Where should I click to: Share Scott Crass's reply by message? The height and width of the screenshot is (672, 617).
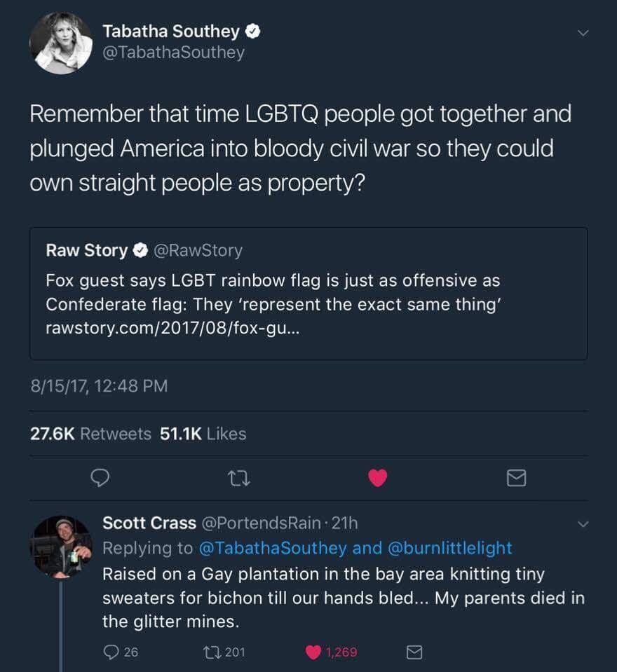coord(415,652)
